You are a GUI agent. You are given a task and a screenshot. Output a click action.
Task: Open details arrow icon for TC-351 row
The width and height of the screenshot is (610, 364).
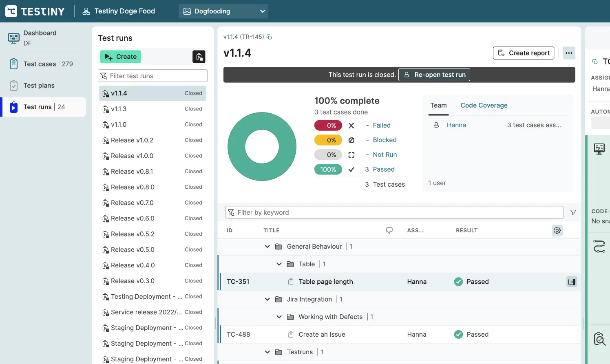pyautogui.click(x=572, y=282)
